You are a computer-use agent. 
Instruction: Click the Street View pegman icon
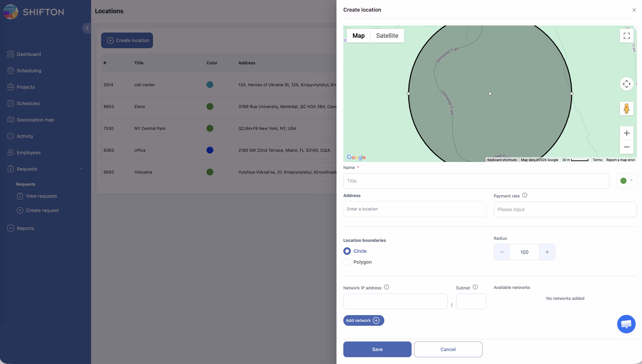(x=627, y=109)
